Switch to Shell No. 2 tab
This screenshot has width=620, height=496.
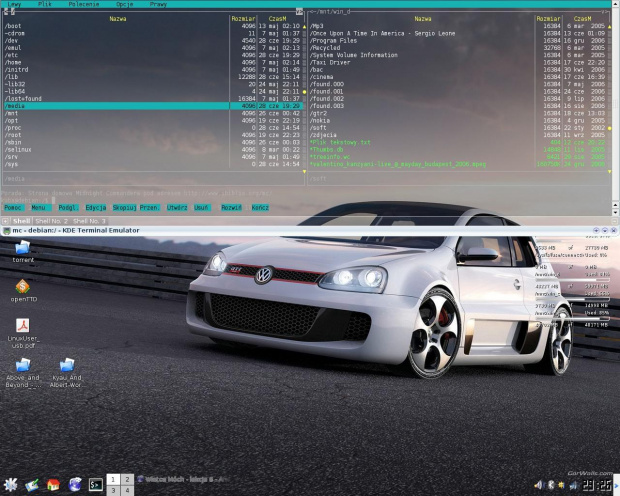[x=51, y=221]
